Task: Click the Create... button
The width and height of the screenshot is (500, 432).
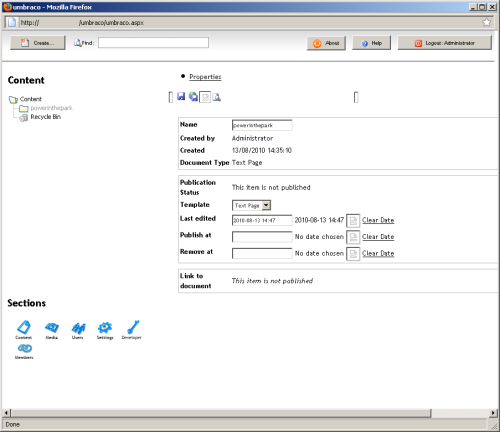Action: 38,43
